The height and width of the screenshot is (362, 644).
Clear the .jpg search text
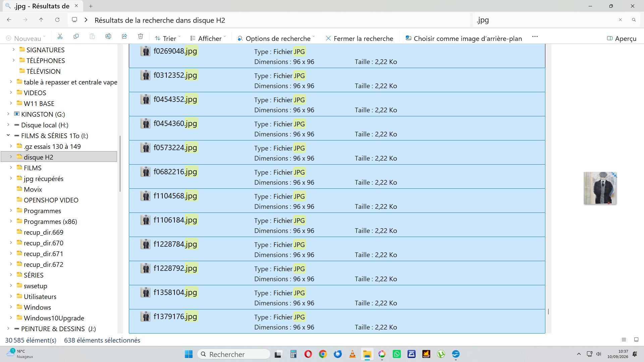tap(620, 20)
